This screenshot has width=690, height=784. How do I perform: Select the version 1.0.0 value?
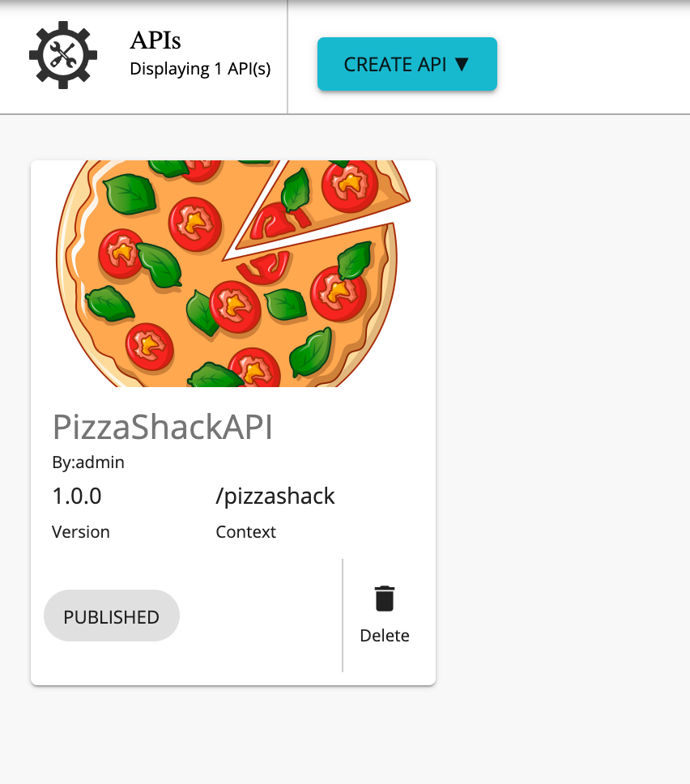pyautogui.click(x=77, y=496)
